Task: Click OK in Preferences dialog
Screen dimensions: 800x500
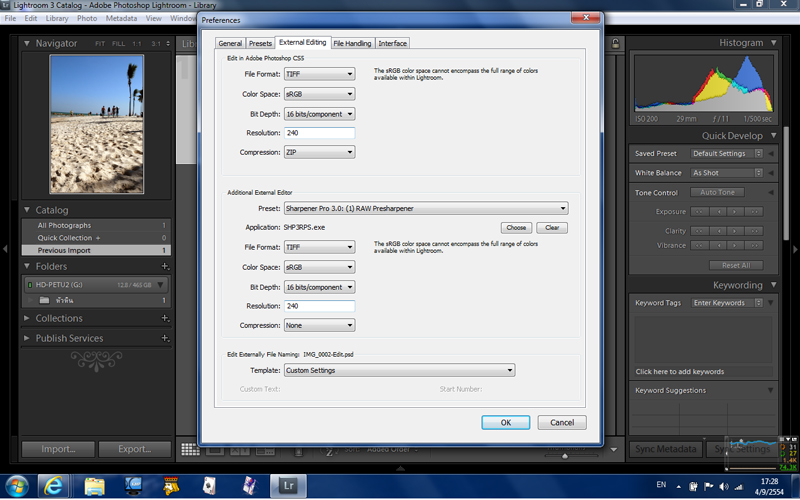Action: 506,422
